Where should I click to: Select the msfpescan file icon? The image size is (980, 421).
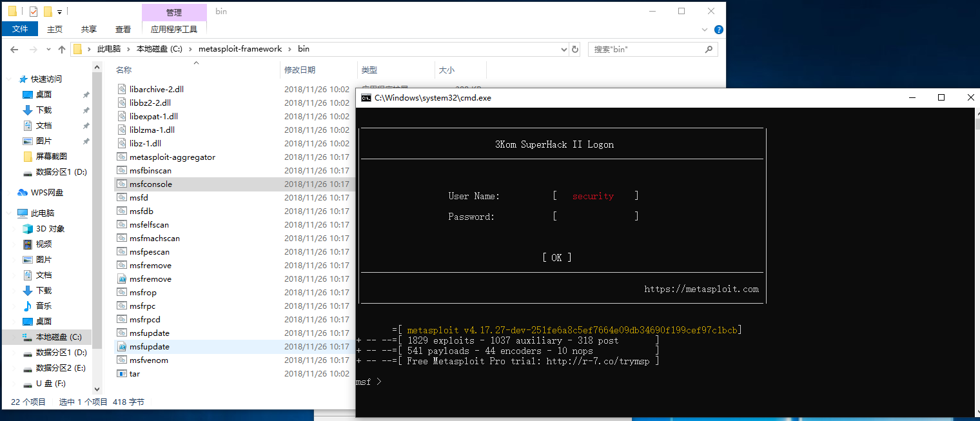pos(122,251)
